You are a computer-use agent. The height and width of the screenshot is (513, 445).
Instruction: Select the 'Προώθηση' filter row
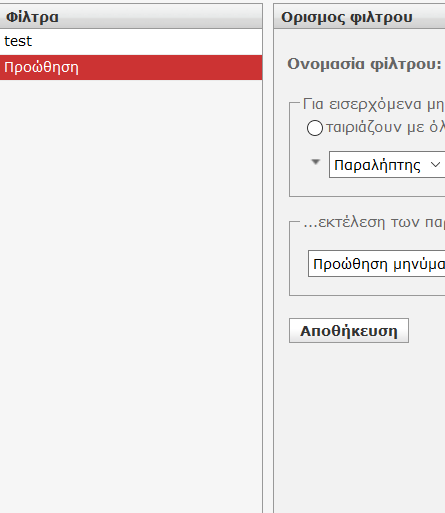point(131,68)
